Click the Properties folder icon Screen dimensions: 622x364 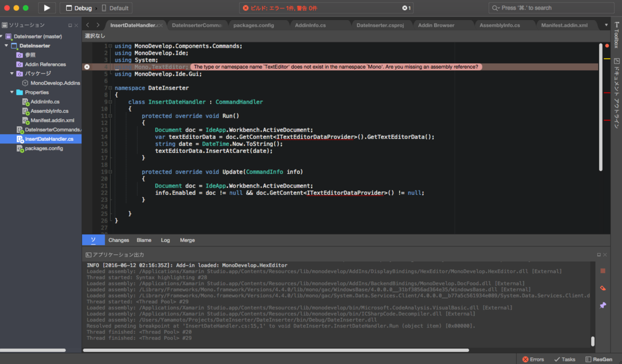(x=19, y=92)
